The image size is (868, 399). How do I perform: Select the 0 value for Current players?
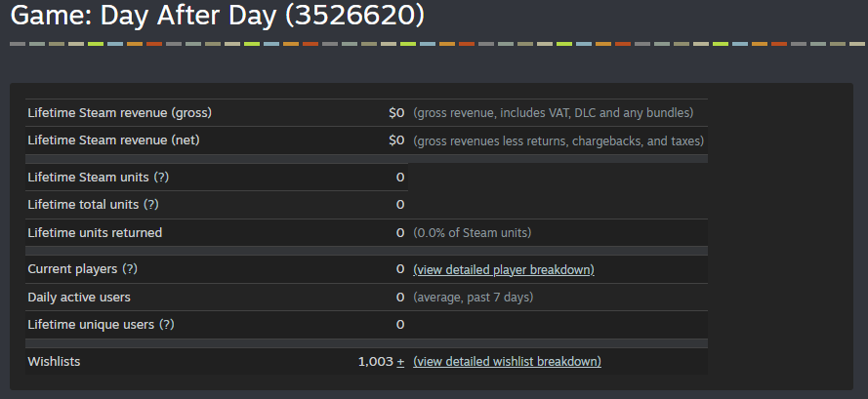tap(400, 269)
